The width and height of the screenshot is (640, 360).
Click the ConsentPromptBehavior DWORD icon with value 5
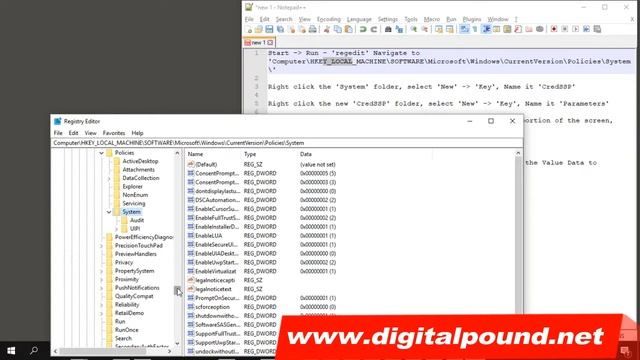[191, 173]
